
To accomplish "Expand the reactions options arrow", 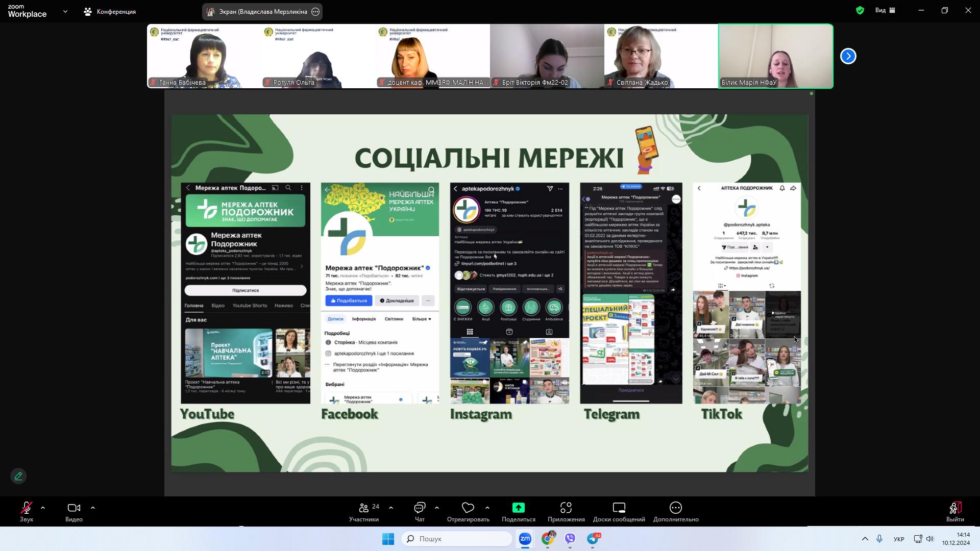I will 487,508.
